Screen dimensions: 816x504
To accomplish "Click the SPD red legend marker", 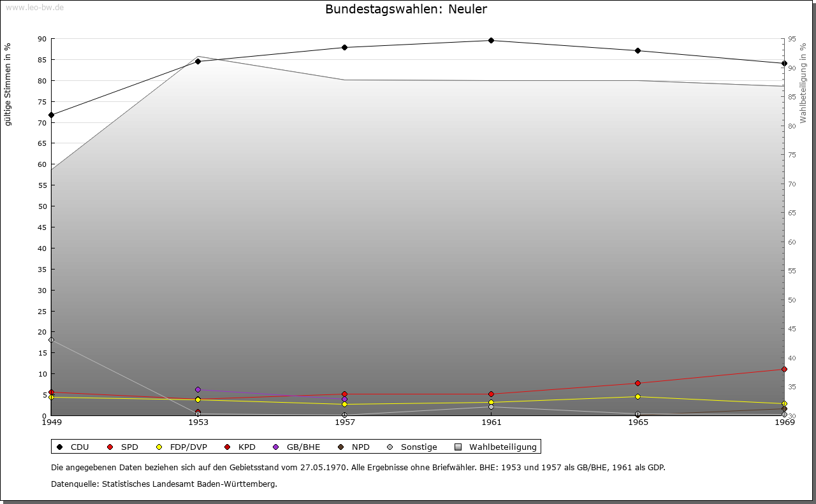I will [x=110, y=447].
